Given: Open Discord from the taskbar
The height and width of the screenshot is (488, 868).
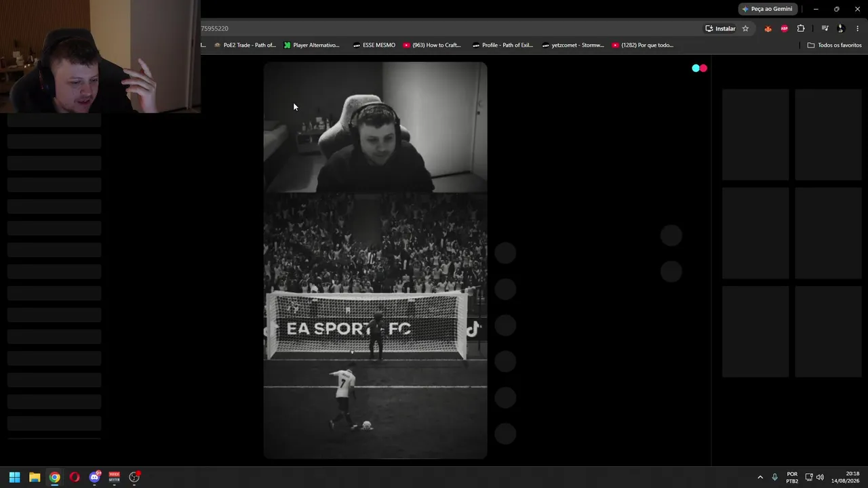Looking at the screenshot, I should (94, 477).
